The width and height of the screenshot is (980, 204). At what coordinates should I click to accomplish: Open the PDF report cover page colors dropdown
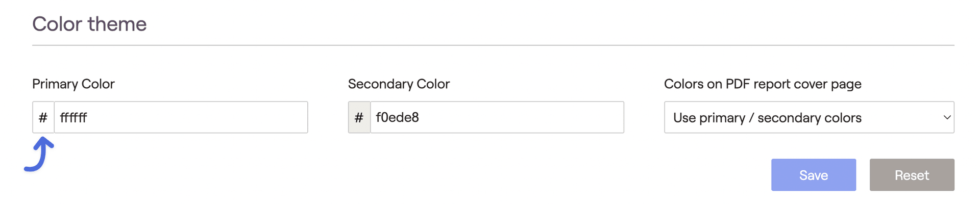click(x=809, y=117)
